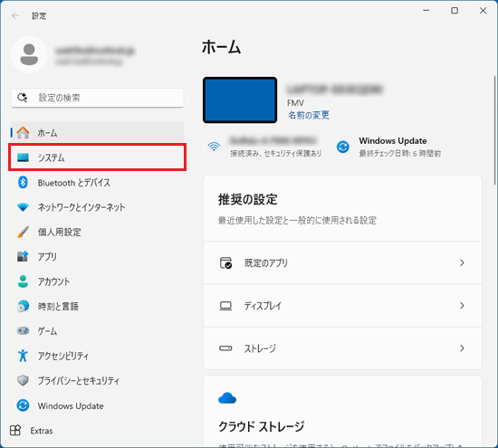Open ゲーム settings category
Screen dimensions: 498x448
97,331
